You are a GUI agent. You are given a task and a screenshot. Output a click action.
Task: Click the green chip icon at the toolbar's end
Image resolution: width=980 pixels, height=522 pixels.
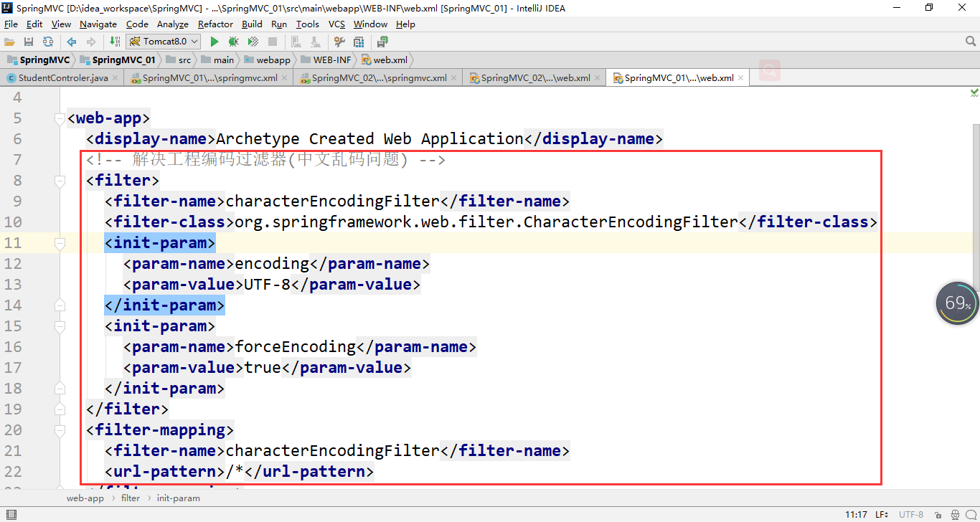pyautogui.click(x=382, y=42)
